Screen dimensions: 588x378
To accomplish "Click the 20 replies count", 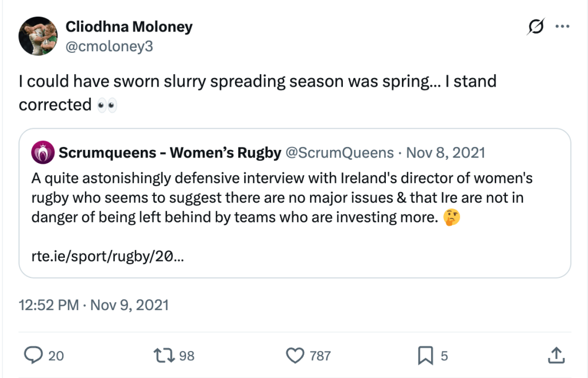I will point(56,356).
